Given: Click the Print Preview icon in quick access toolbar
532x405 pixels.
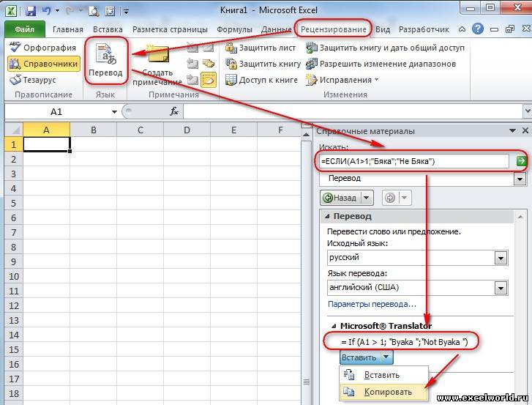Looking at the screenshot, I should pos(94,11).
